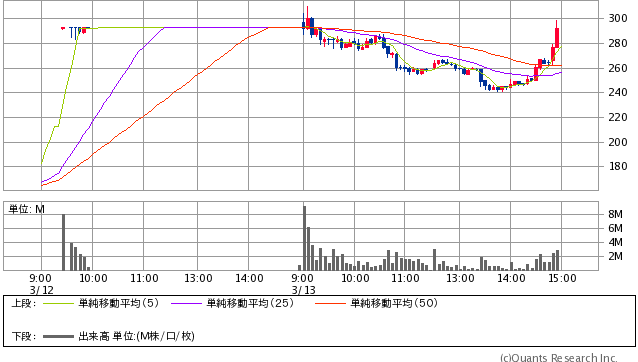Click the 300 price axis label
This screenshot has width=638, height=362.
point(618,18)
